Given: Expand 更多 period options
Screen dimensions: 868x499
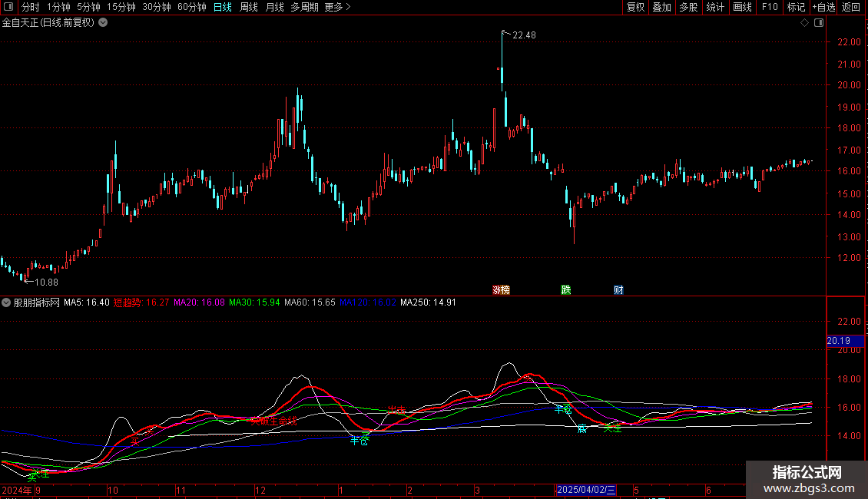Looking at the screenshot, I should tap(337, 7).
